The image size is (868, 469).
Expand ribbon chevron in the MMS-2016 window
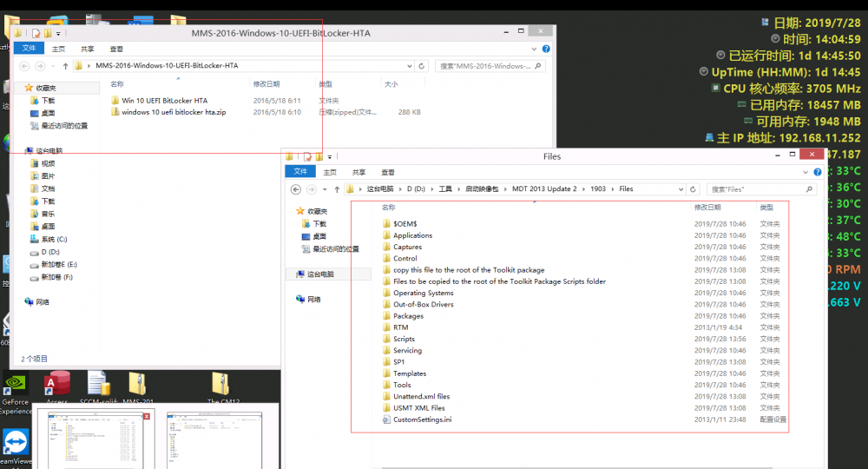click(x=534, y=49)
